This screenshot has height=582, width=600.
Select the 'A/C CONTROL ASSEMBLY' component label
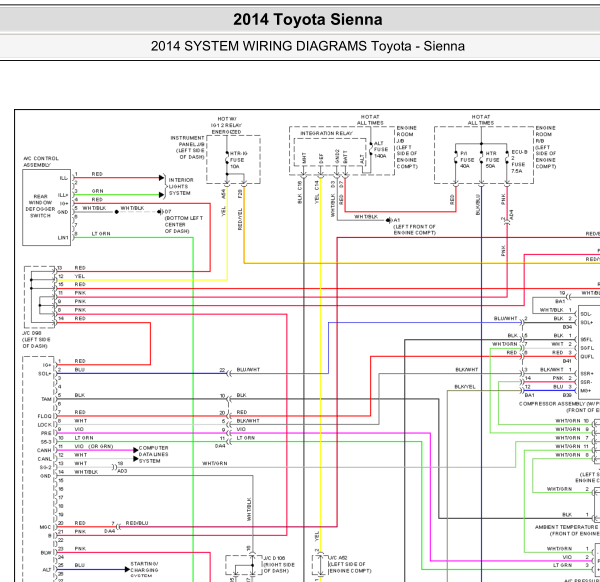[41, 161]
